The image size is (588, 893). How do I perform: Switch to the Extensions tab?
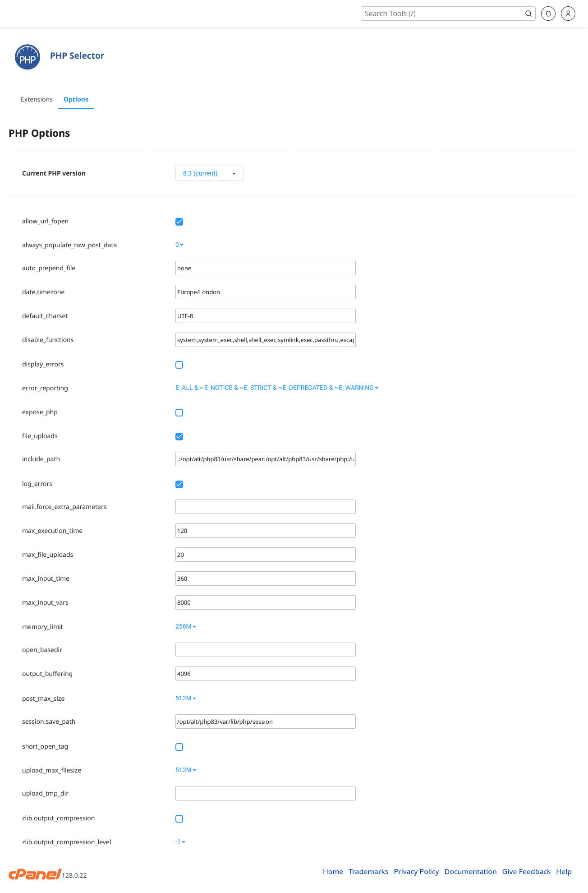(37, 99)
